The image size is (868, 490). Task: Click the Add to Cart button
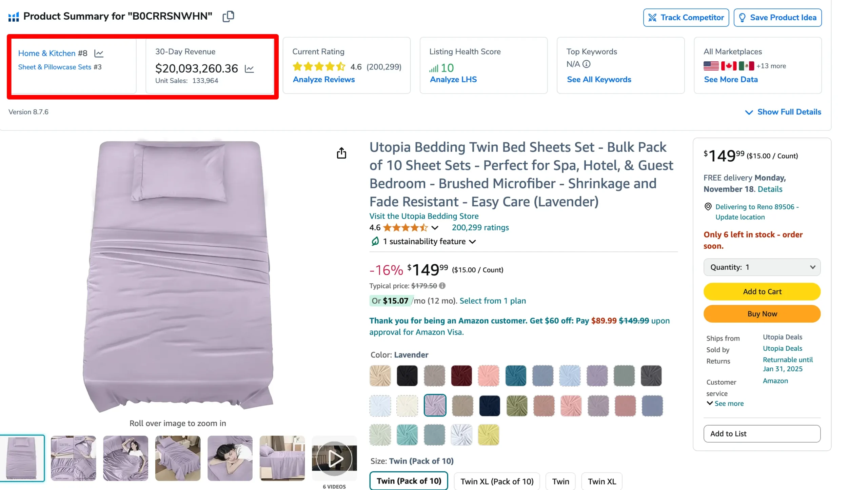(x=763, y=291)
